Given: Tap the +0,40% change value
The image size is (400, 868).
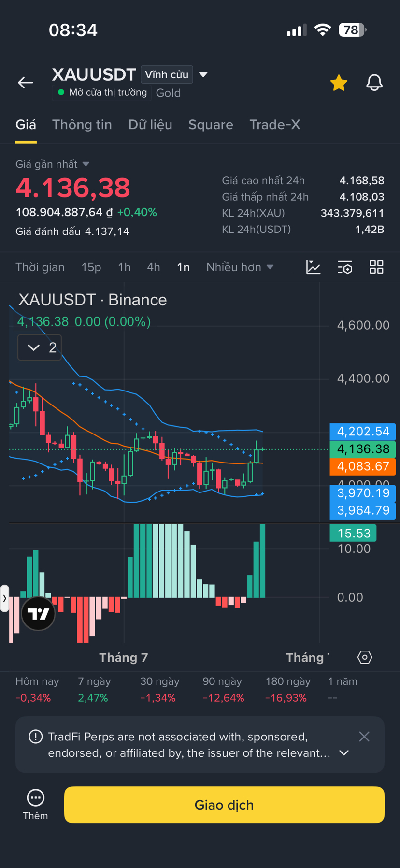Looking at the screenshot, I should pos(137,212).
